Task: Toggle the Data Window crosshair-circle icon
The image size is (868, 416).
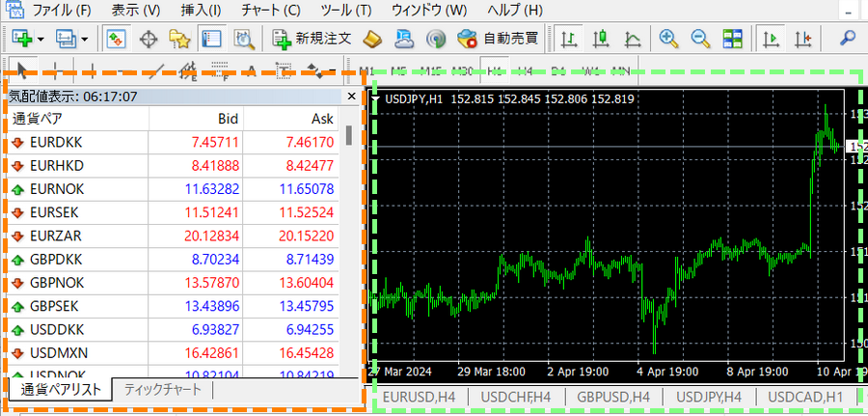Action: click(148, 39)
